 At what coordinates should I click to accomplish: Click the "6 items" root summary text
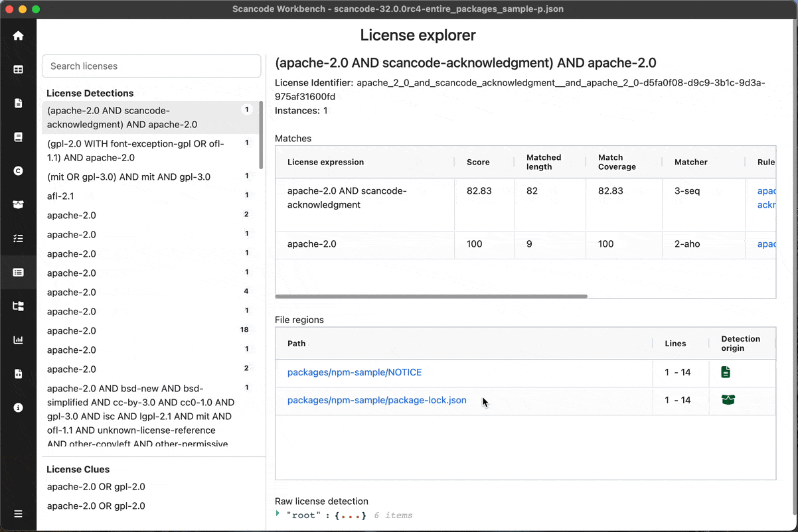pyautogui.click(x=393, y=515)
